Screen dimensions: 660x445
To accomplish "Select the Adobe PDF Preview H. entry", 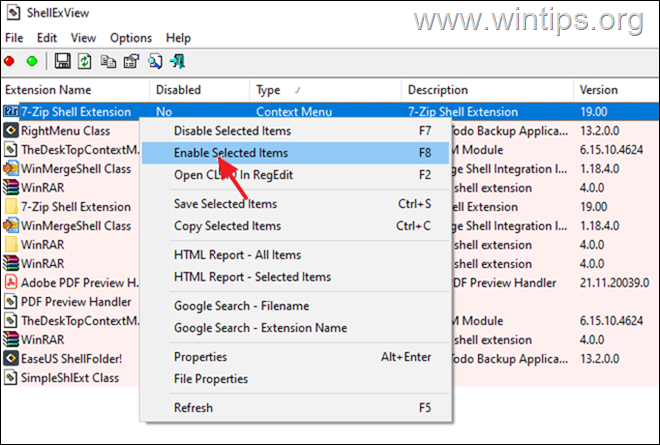I will click(x=80, y=282).
